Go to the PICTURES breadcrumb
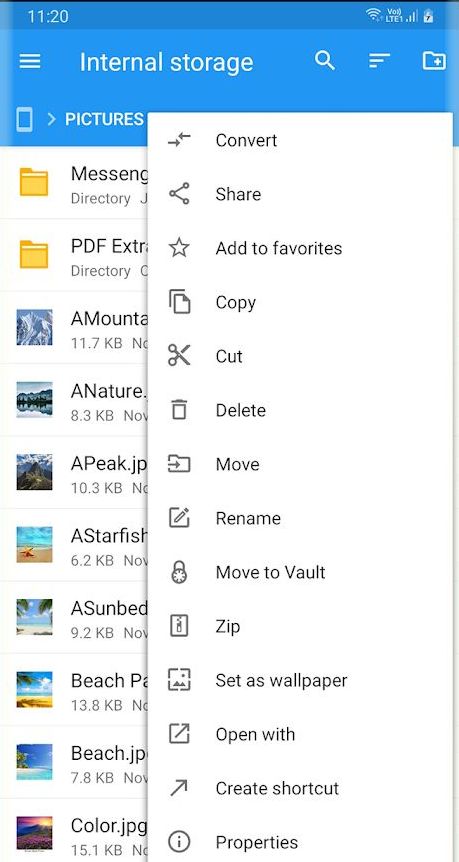459x862 pixels. [x=104, y=119]
